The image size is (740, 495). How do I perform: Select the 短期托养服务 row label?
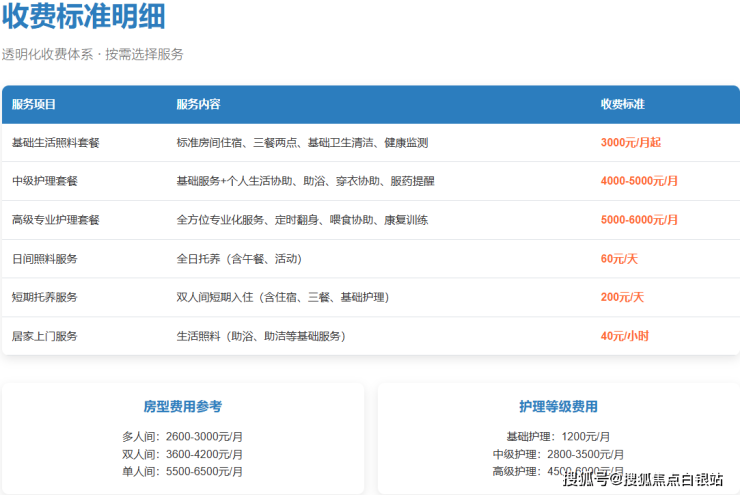[45, 297]
